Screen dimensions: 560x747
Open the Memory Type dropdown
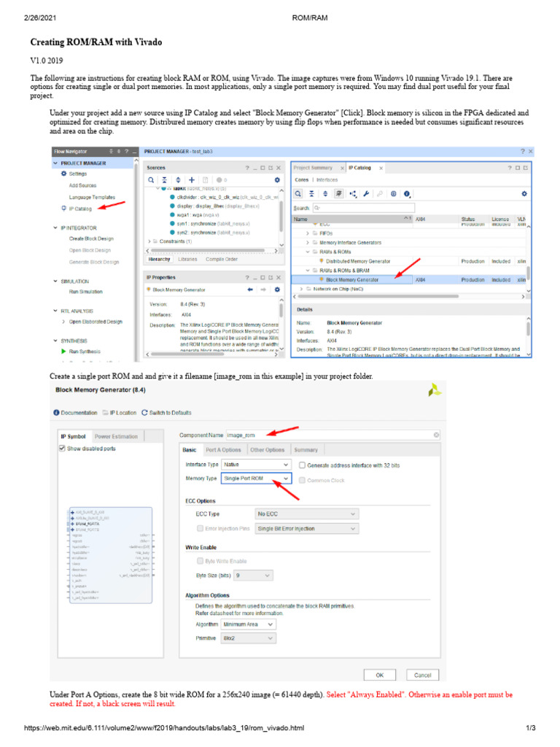256,479
